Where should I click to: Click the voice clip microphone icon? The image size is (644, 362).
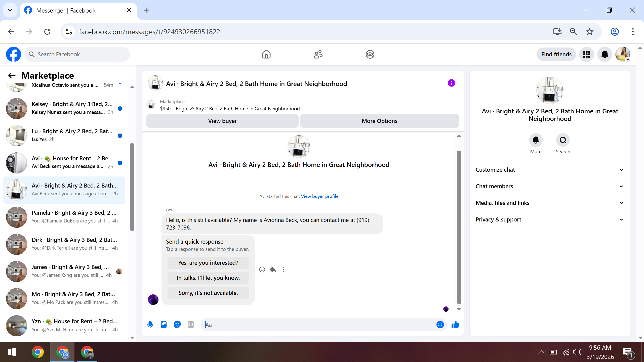coord(150,325)
